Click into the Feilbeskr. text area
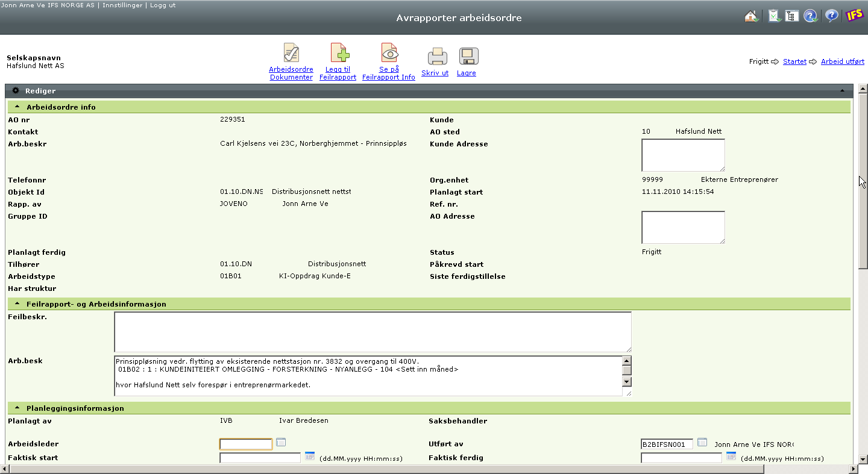This screenshot has height=474, width=868. coord(373,332)
